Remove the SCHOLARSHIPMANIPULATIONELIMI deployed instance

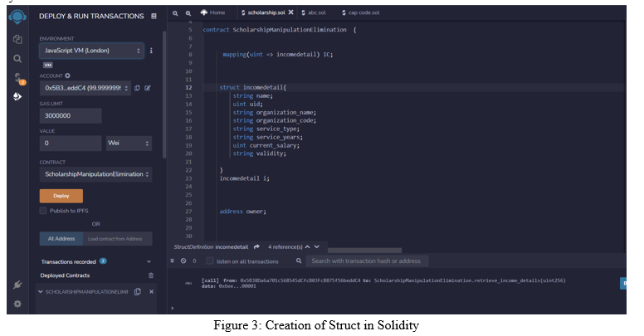coord(151,292)
